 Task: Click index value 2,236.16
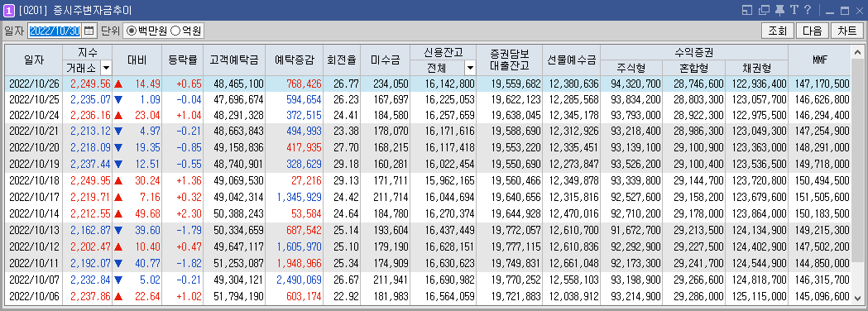pyautogui.click(x=91, y=115)
